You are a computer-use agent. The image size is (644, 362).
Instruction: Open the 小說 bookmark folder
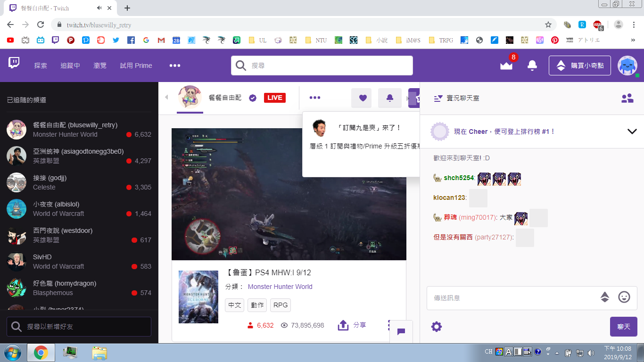(x=377, y=41)
